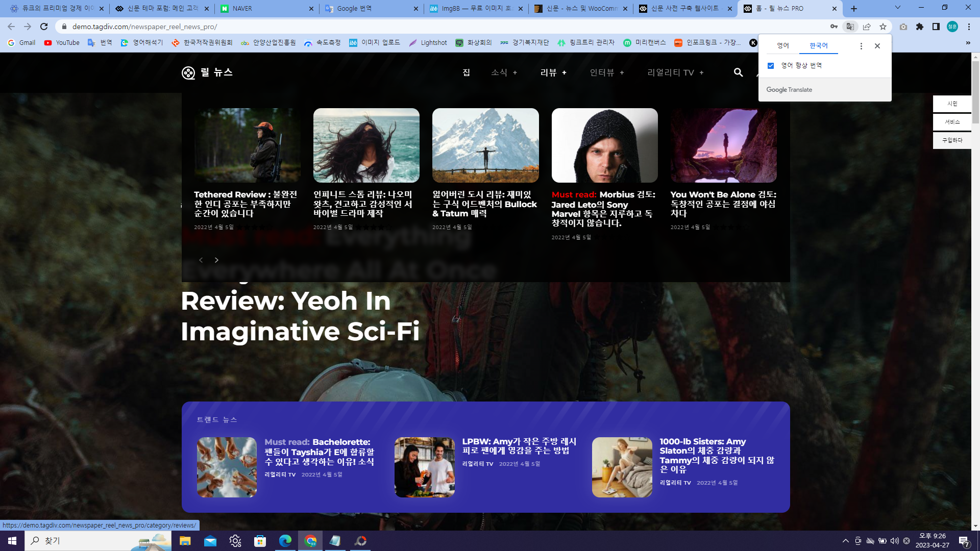The height and width of the screenshot is (551, 980).
Task: Click the browser forward arrow
Action: [x=28, y=27]
